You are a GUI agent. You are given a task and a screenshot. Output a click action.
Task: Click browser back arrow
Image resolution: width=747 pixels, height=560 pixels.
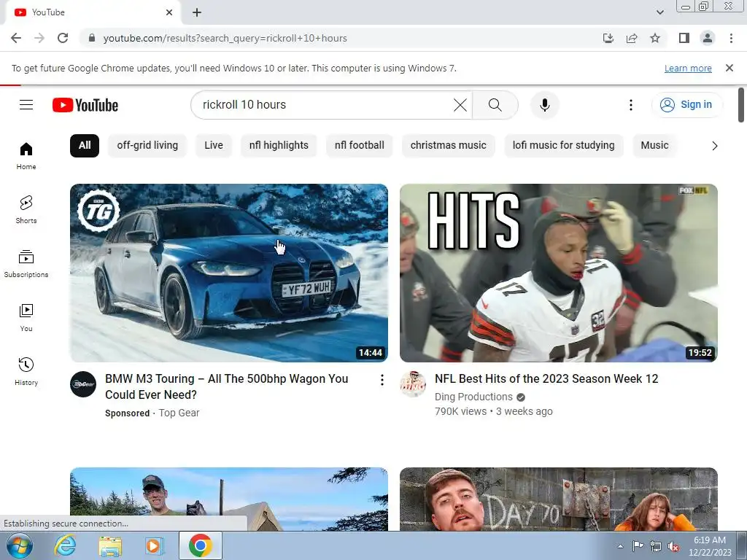(x=16, y=38)
